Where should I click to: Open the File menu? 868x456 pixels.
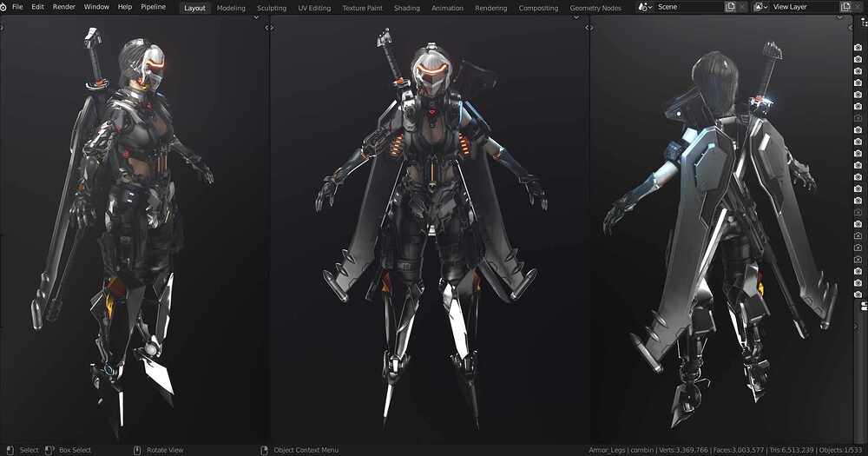pyautogui.click(x=17, y=7)
